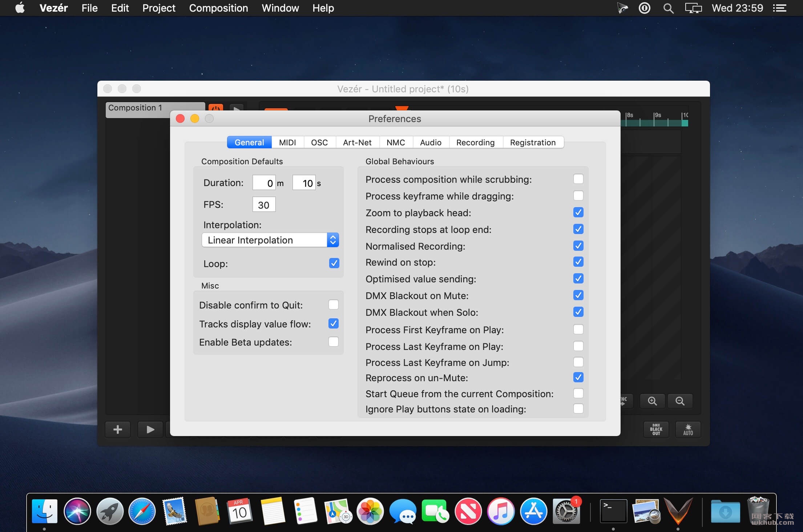Switch to the Registration tab
Image resolution: width=803 pixels, height=532 pixels.
[533, 142]
